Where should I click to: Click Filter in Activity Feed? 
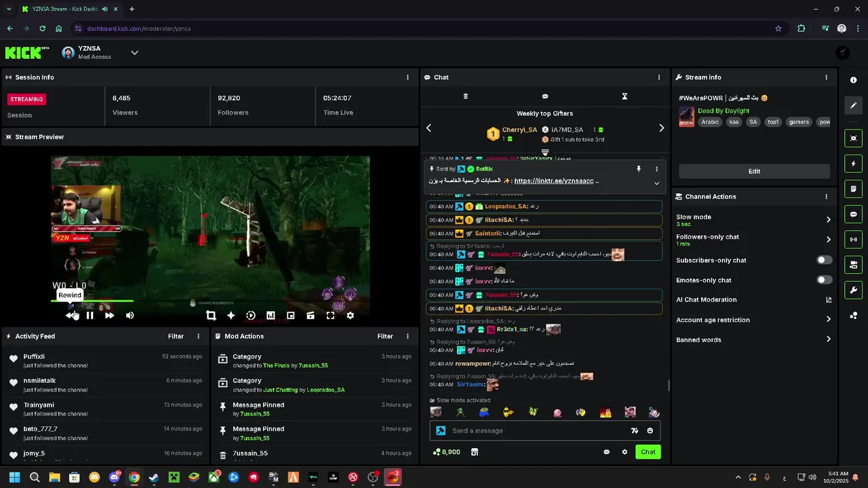(176, 336)
